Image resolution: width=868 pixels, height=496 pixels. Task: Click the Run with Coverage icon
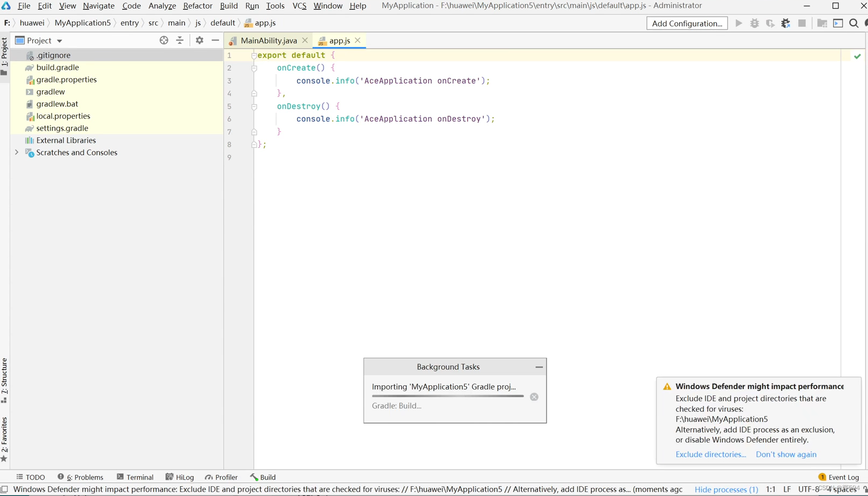770,23
